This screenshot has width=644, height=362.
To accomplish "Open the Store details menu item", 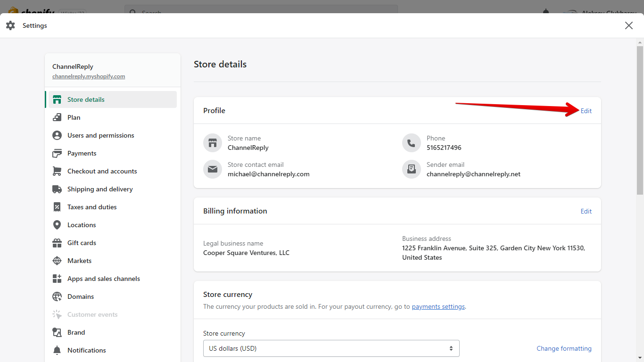I will [113, 99].
